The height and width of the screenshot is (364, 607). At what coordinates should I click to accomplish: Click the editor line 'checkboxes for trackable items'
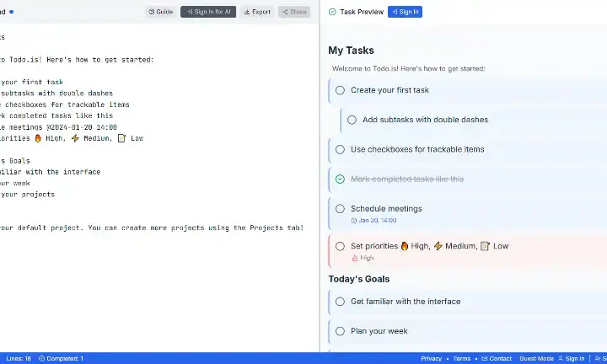point(65,104)
